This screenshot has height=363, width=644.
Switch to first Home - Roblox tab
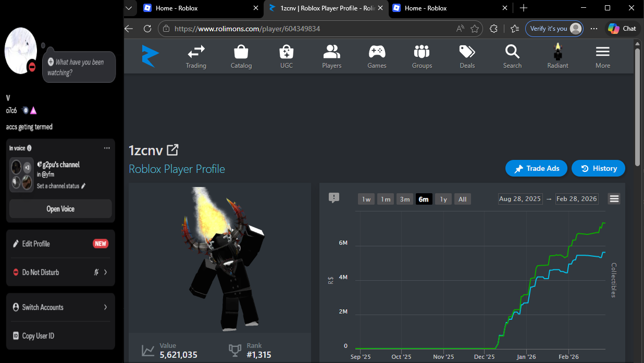[201, 8]
